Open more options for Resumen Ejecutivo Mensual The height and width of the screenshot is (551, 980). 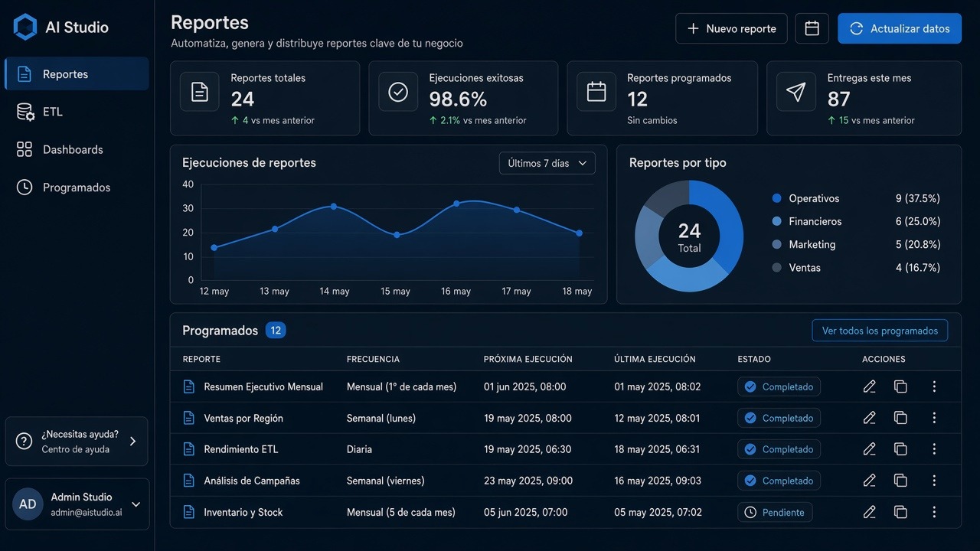[934, 386]
